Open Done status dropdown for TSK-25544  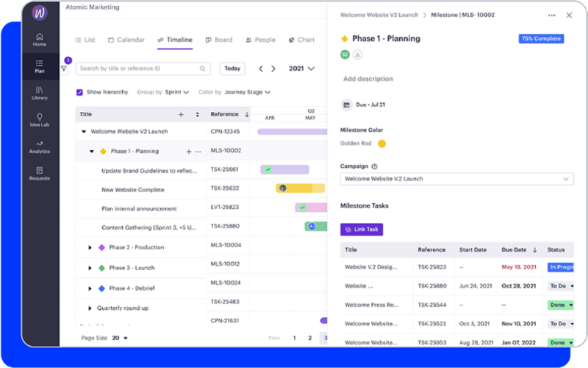click(561, 305)
